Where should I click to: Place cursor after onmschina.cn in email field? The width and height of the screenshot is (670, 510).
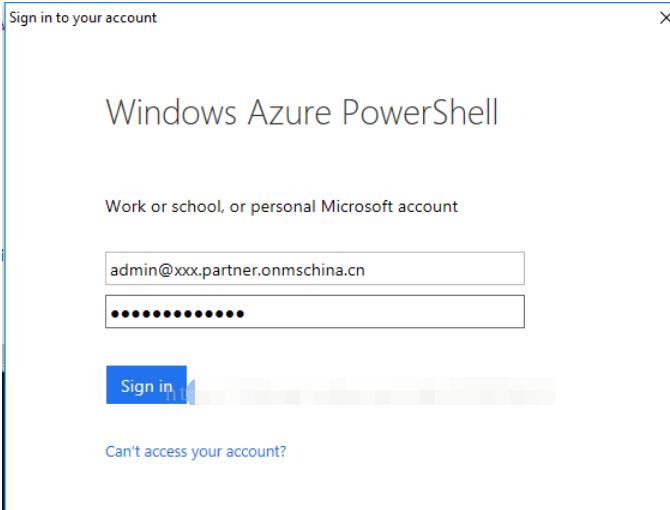[x=366, y=270]
